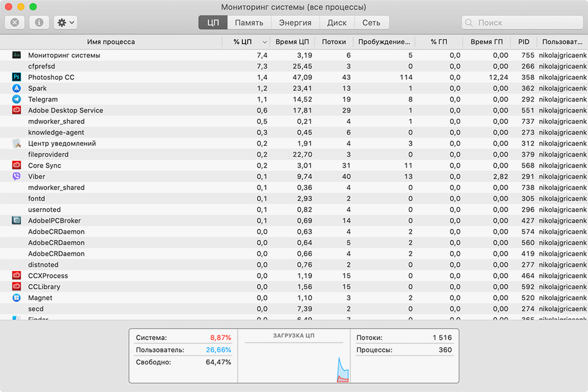This screenshot has height=392, width=588.
Task: Click the Процессы count 360
Action: click(x=445, y=350)
